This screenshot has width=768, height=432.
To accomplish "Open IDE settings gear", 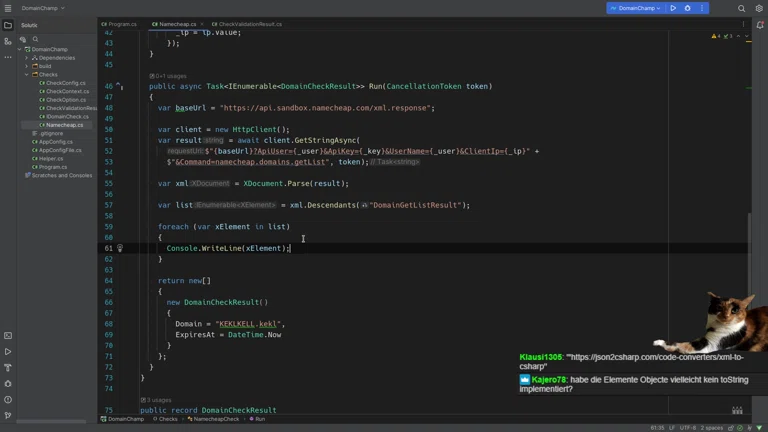I will [759, 8].
